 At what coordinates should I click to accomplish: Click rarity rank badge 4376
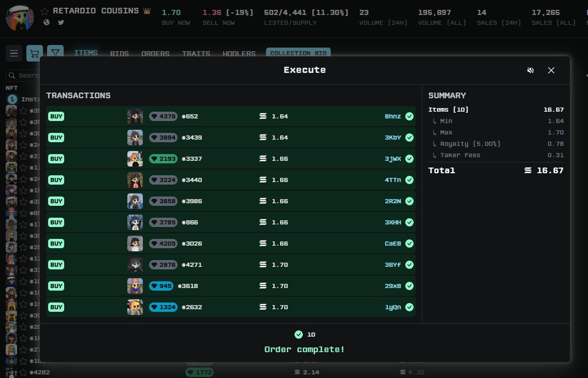(163, 116)
